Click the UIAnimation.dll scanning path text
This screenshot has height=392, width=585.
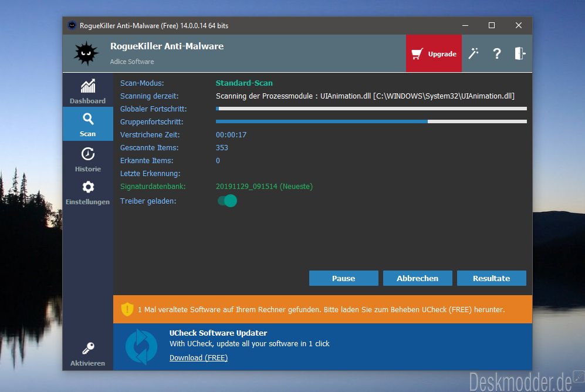click(x=365, y=96)
